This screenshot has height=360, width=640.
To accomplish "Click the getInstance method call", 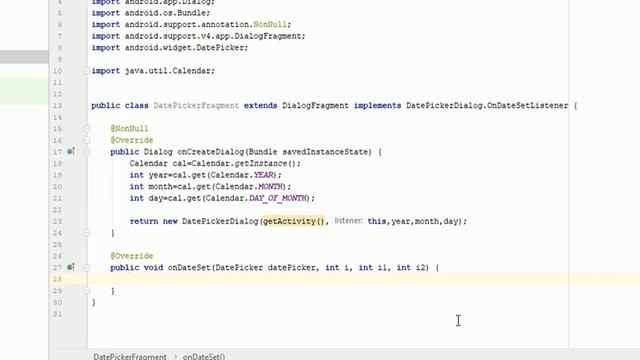I will [261, 163].
